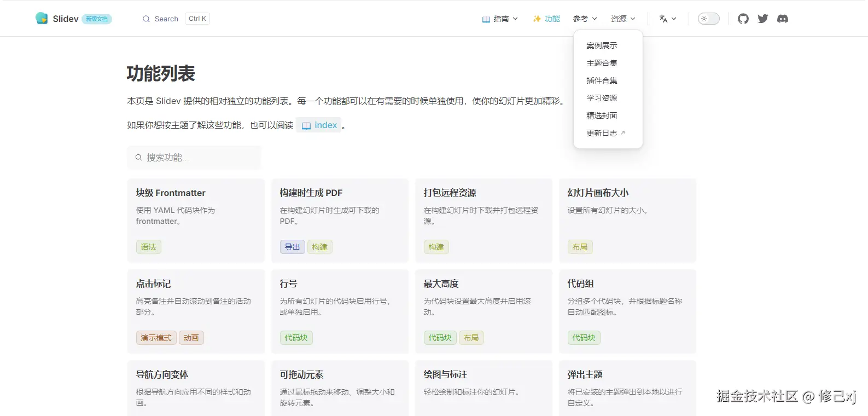The image size is (868, 416).
Task: Open the GitHub icon link
Action: pyautogui.click(x=743, y=19)
